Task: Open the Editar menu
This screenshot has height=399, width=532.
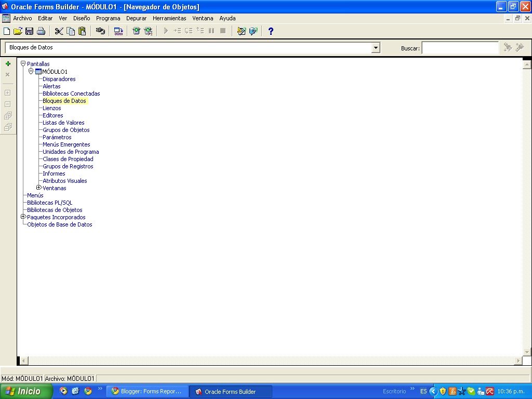Action: coord(45,18)
